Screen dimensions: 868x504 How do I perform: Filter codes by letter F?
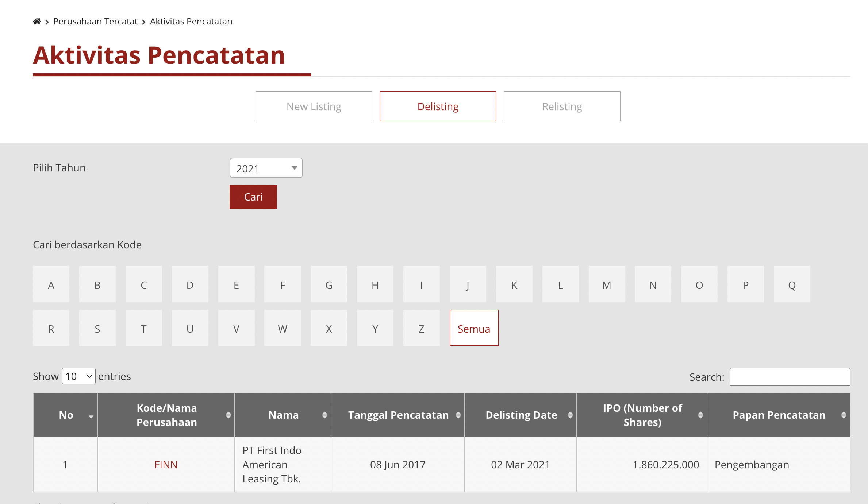(283, 285)
